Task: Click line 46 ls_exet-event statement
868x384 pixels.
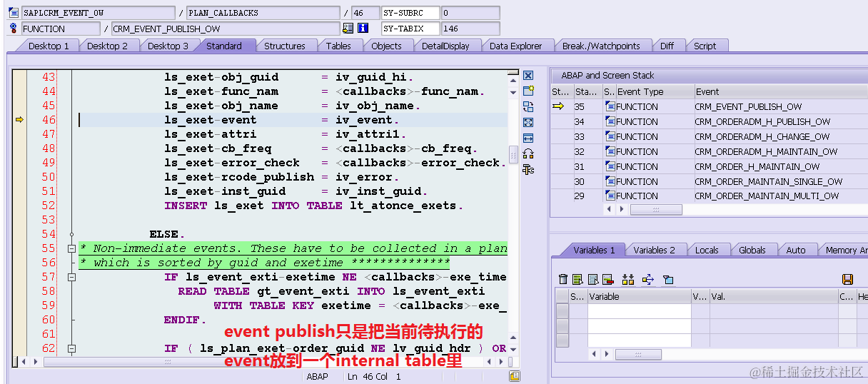Action: point(281,120)
